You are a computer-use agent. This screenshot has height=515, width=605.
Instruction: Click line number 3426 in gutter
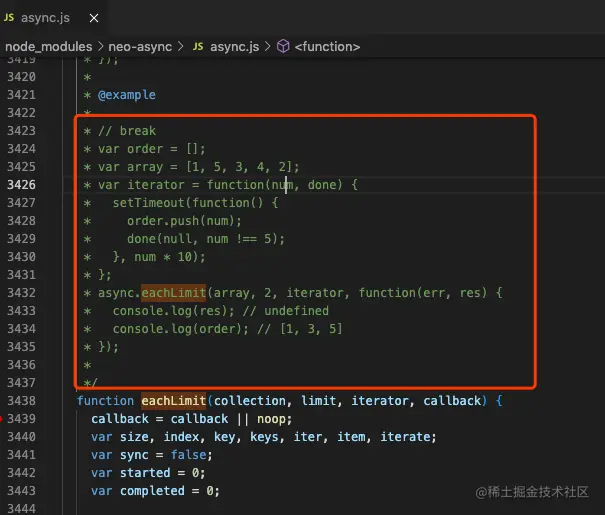click(x=22, y=185)
